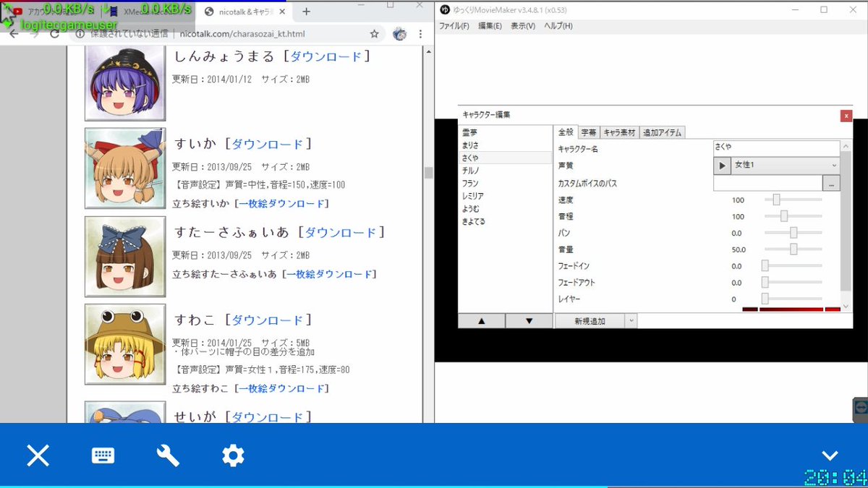Expand the 新規追加 dropdown arrow
The height and width of the screenshot is (488, 868).
coord(631,320)
